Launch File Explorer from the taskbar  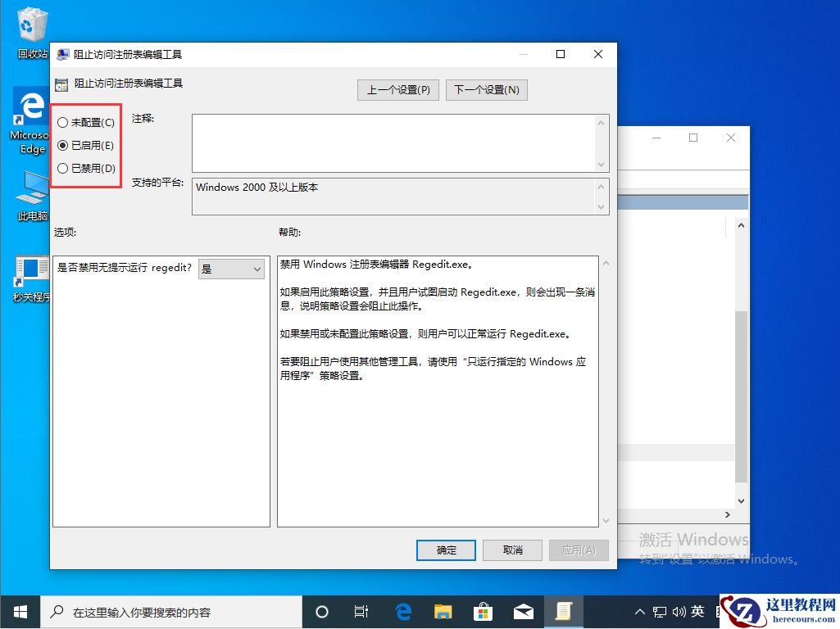443,611
